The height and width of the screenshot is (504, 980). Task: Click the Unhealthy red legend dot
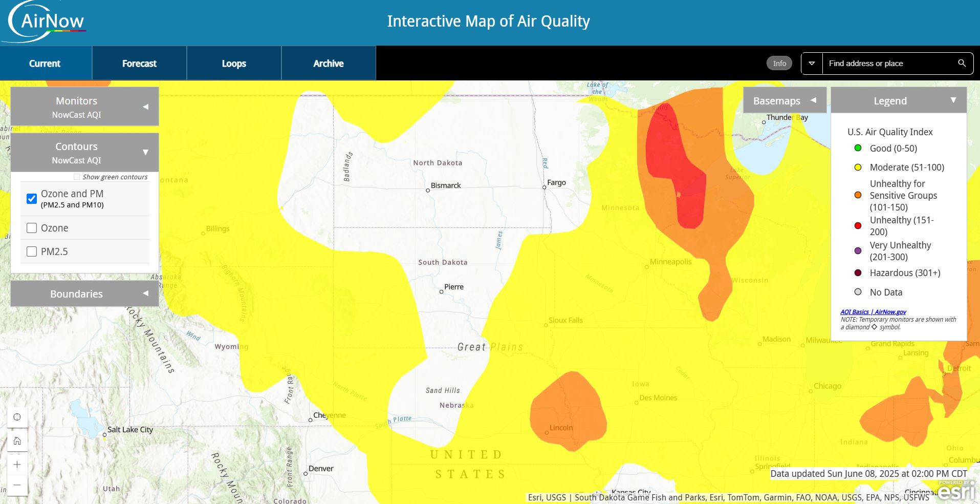click(x=858, y=225)
